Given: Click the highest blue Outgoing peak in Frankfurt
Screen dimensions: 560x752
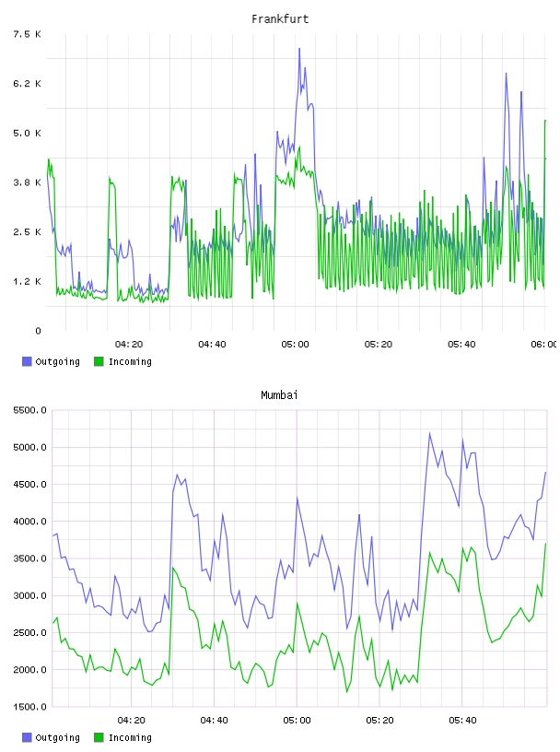Looking at the screenshot, I should pos(299,49).
